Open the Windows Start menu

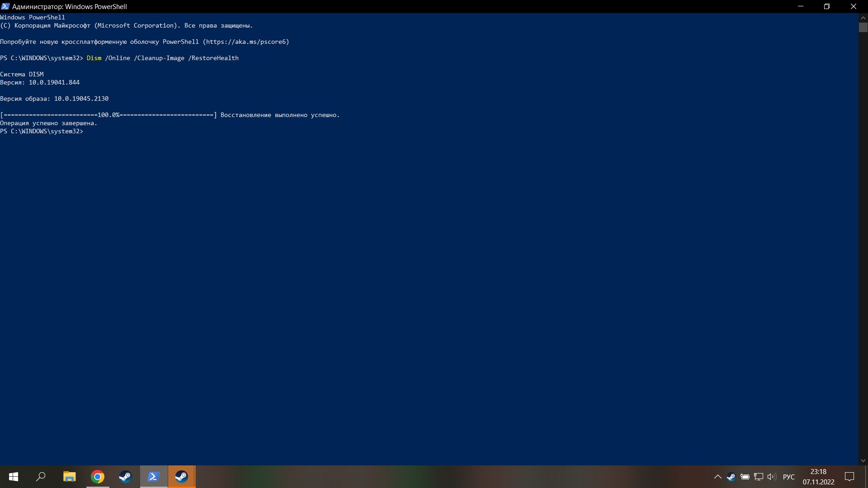tap(14, 477)
